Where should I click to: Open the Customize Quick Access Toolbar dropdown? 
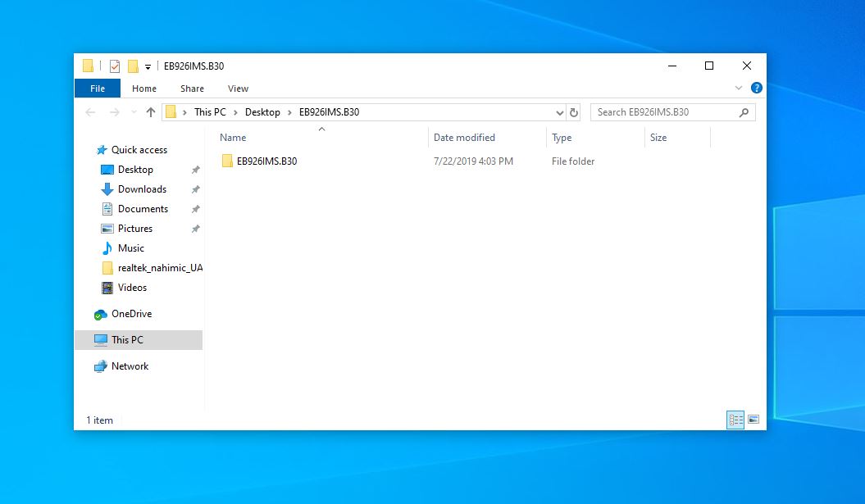tap(148, 66)
